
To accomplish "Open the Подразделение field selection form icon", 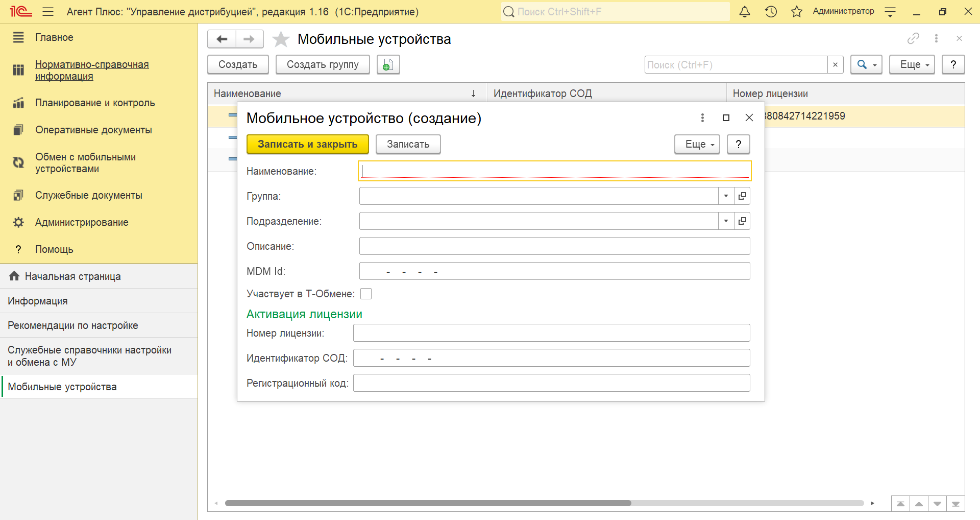I will (742, 221).
